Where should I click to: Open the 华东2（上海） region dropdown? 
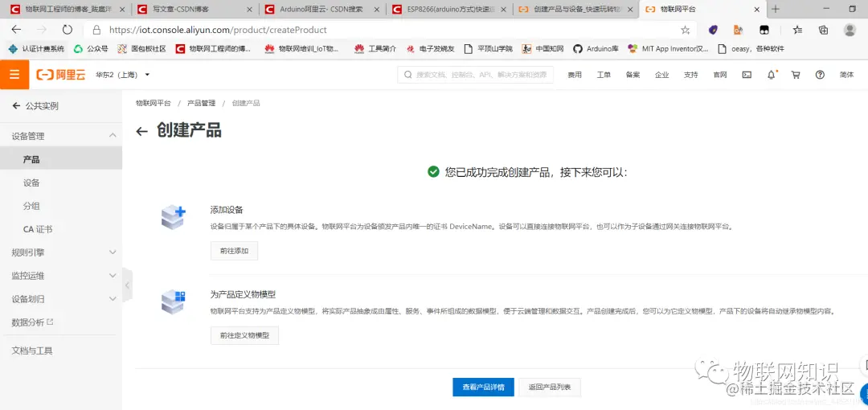(x=123, y=75)
